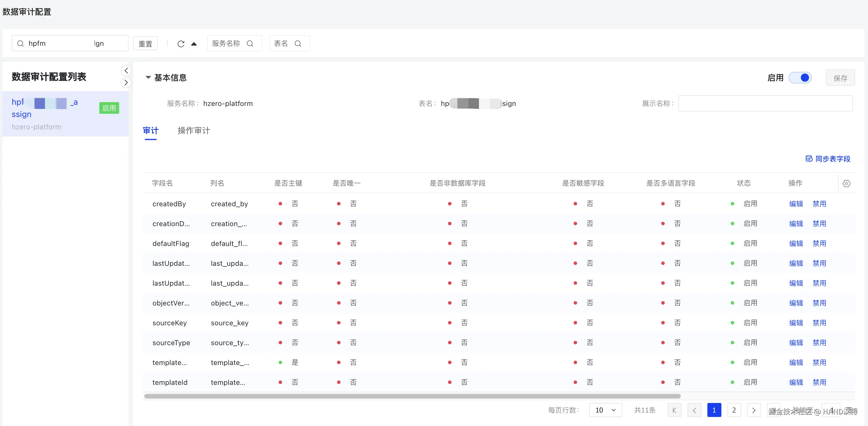Click the search icon in 表名 field
868x426 pixels.
tap(298, 43)
